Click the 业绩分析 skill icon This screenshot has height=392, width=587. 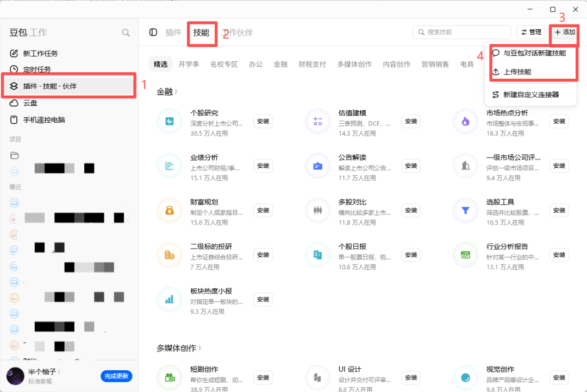click(169, 166)
